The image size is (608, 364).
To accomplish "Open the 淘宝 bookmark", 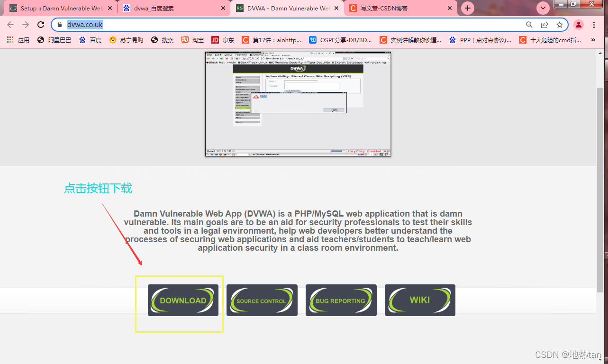I will pos(192,40).
